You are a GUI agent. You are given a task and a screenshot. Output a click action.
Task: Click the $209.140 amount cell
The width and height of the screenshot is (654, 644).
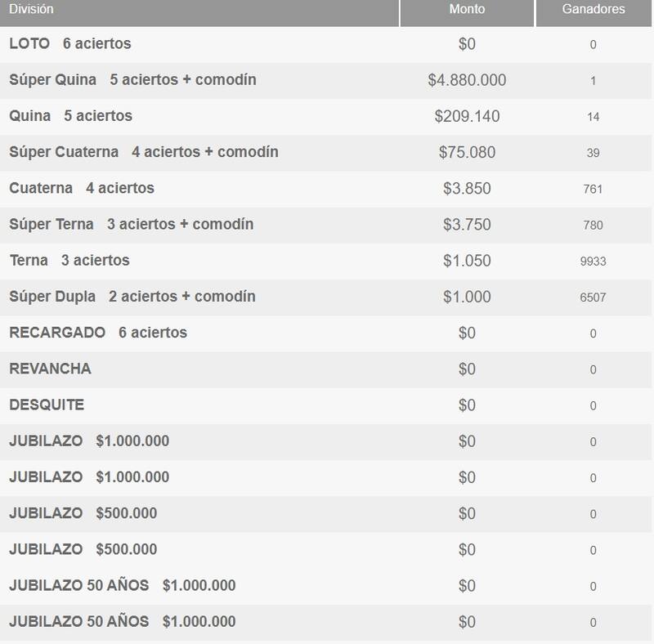tap(467, 116)
